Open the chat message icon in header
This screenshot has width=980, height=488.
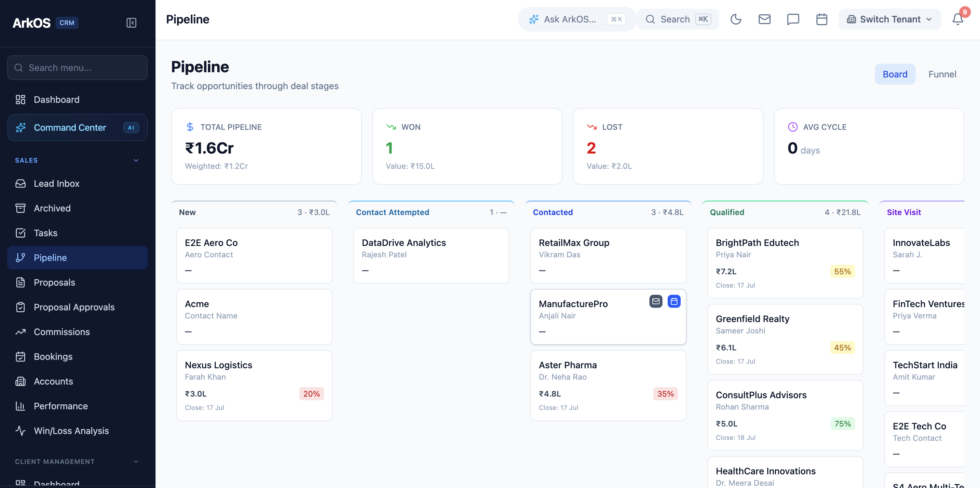[x=793, y=20]
